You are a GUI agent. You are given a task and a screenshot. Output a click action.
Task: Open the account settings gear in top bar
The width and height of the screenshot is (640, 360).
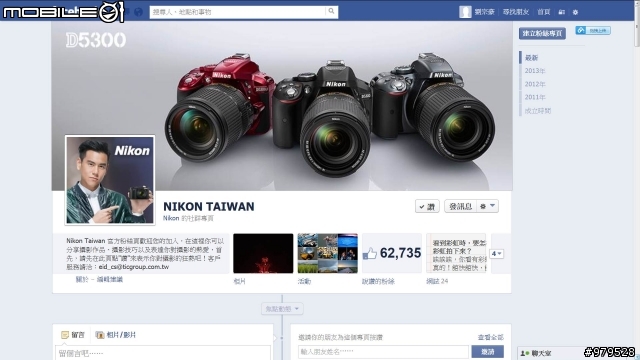(x=575, y=12)
